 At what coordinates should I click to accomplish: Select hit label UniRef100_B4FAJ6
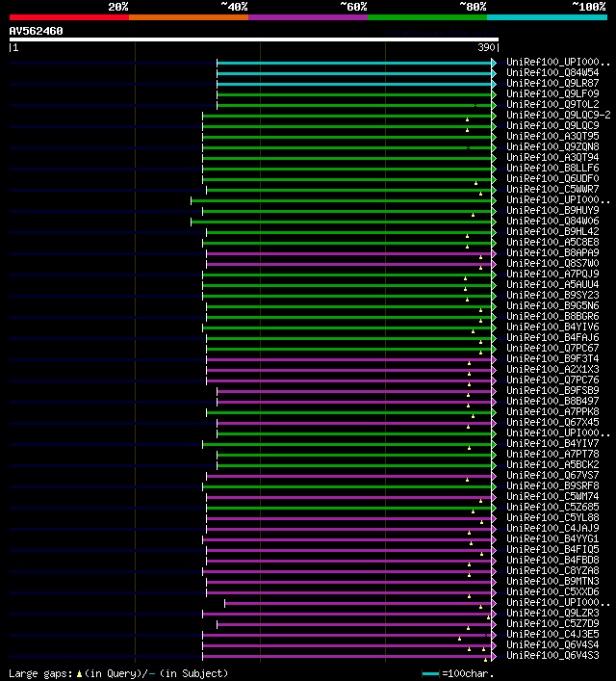(552, 337)
